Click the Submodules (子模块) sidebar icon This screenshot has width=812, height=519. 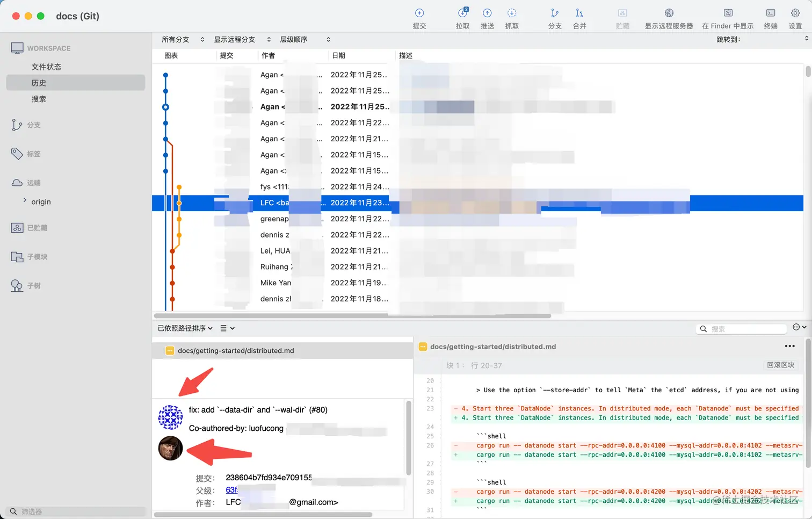click(x=17, y=257)
